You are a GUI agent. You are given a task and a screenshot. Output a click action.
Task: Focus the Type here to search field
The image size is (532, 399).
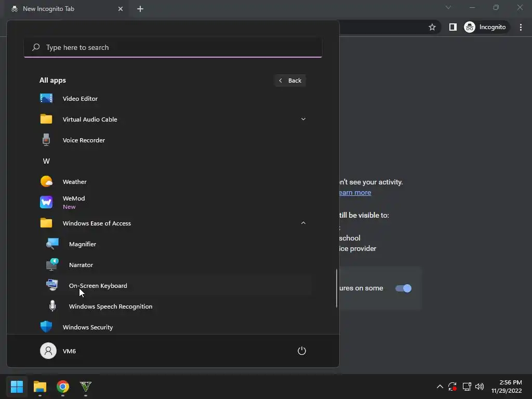pos(173,47)
